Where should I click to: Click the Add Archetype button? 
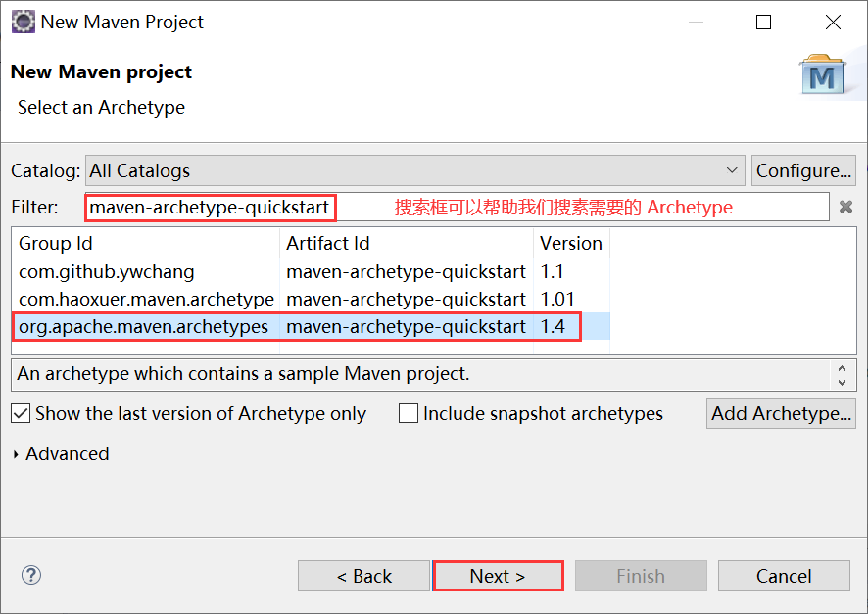(781, 413)
